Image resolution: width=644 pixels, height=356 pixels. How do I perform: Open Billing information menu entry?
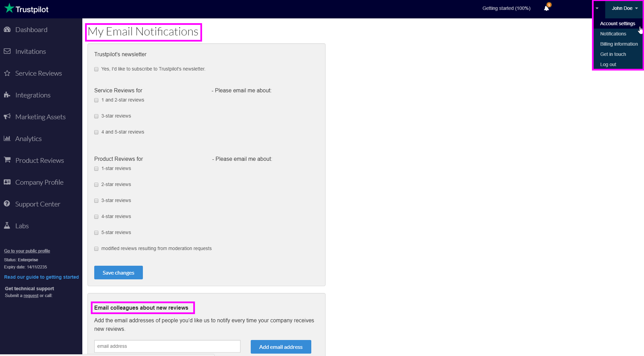(619, 44)
